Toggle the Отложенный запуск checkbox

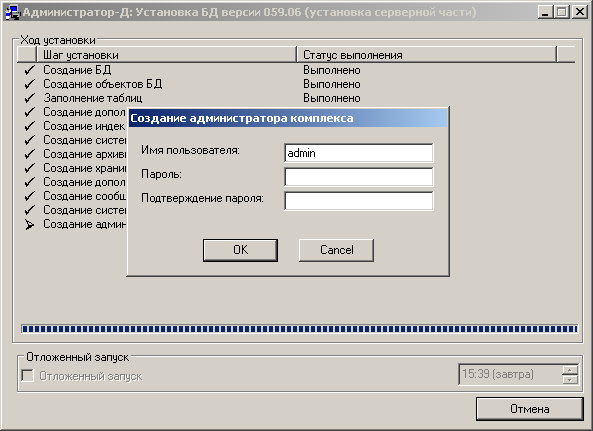click(x=28, y=376)
